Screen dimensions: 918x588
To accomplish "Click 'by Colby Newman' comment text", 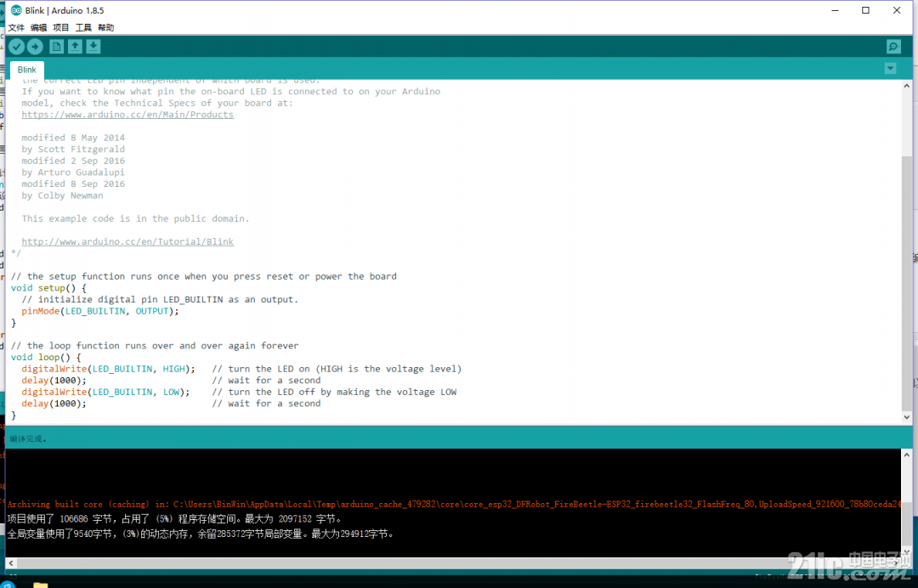I will (x=62, y=195).
